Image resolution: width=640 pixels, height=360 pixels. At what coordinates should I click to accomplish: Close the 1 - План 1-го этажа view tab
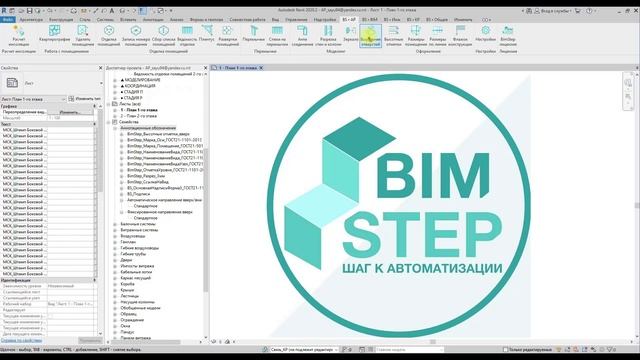[261, 68]
